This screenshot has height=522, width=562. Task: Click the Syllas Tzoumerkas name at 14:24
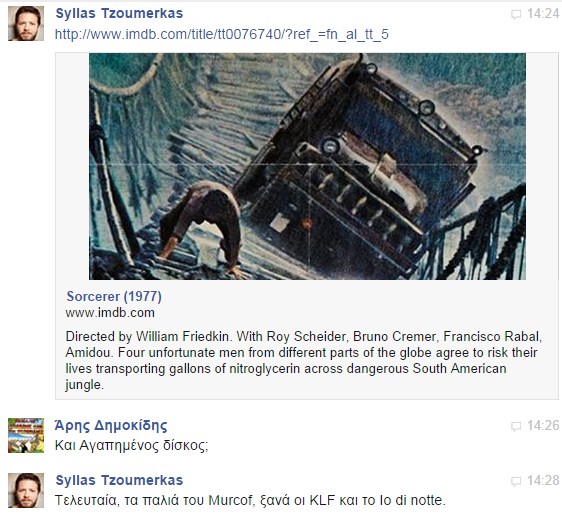pos(119,13)
